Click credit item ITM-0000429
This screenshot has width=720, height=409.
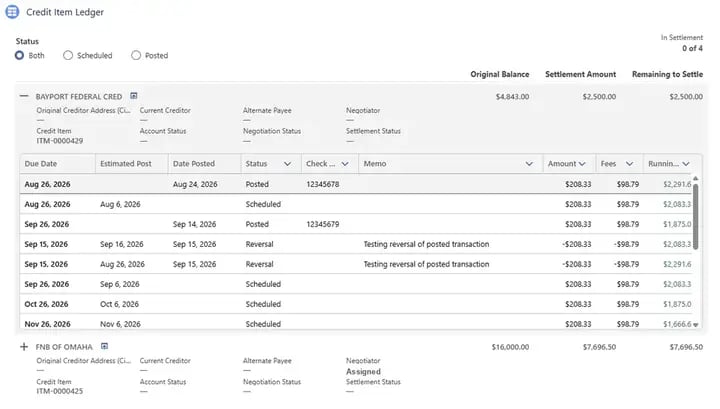coord(60,141)
